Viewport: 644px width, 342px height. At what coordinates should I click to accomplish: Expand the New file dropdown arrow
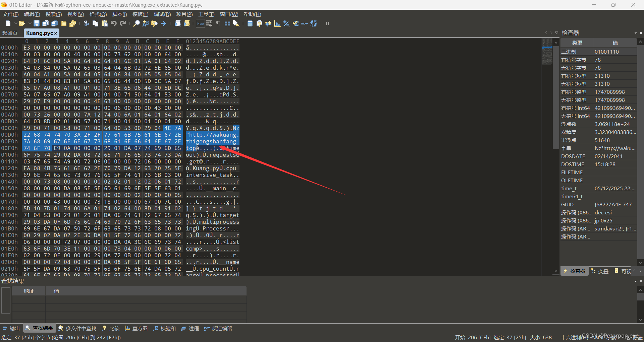[x=15, y=23]
